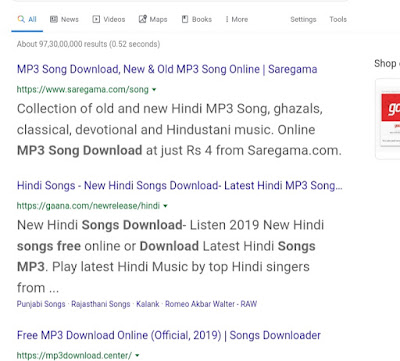Click the About 97,30,00,000 results text
The image size is (400, 361).
88,44
